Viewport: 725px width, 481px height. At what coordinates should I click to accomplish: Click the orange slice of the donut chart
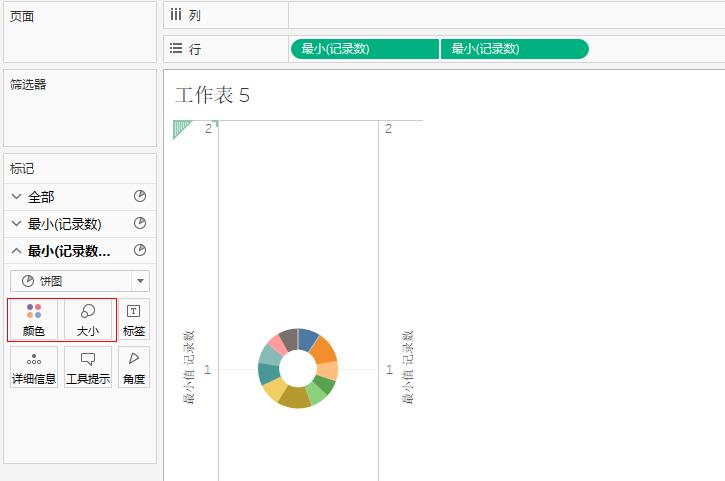click(x=325, y=350)
